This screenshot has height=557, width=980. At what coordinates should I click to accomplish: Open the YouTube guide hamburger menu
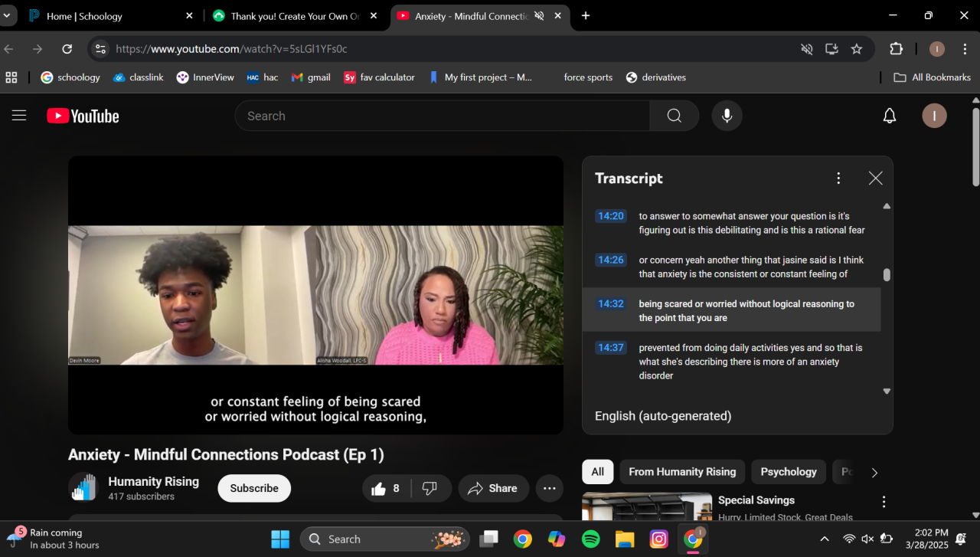[x=19, y=116]
